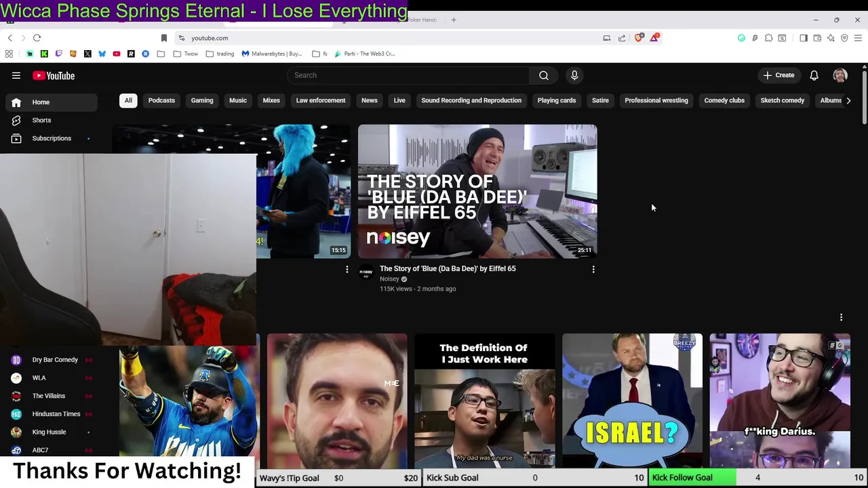This screenshot has width=868, height=488.
Task: Open Shorts in the sidebar
Action: [x=52, y=120]
